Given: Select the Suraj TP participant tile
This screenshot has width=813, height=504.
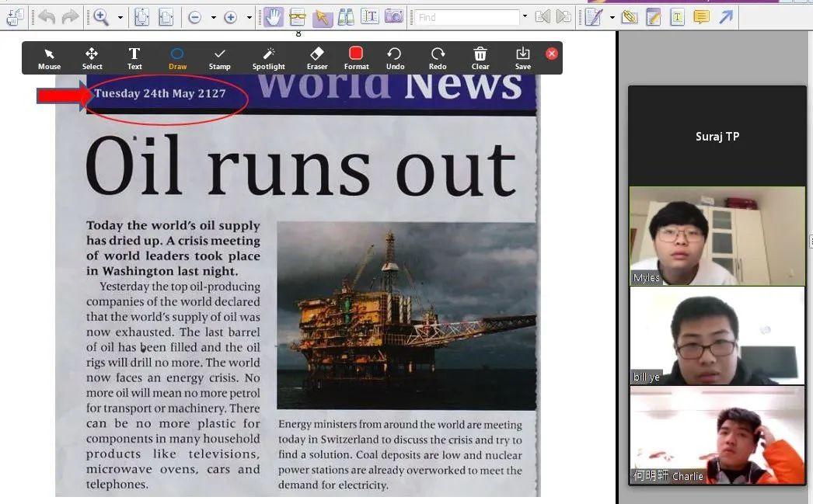Looking at the screenshot, I should point(717,136).
